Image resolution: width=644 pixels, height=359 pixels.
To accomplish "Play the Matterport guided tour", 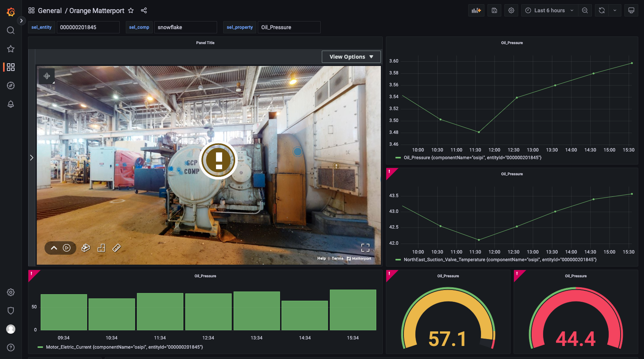I will [67, 248].
